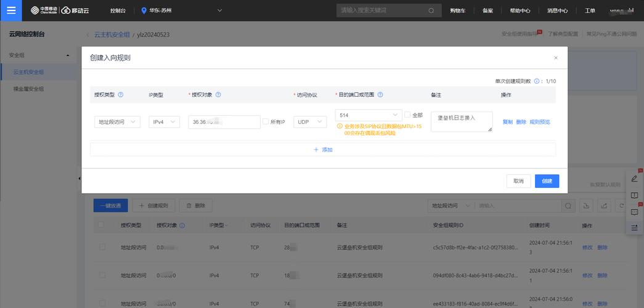
Task: Open list filter 地址段访问 dropdown
Action: (451, 206)
